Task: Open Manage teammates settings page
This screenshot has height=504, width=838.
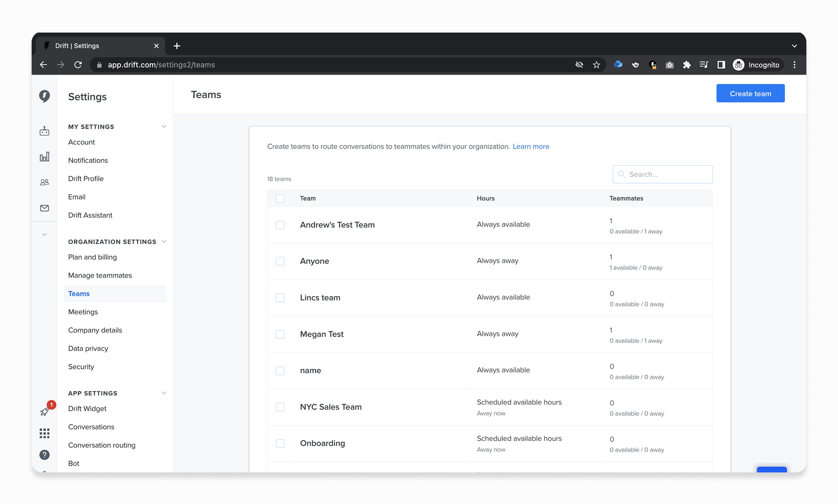Action: pos(100,275)
